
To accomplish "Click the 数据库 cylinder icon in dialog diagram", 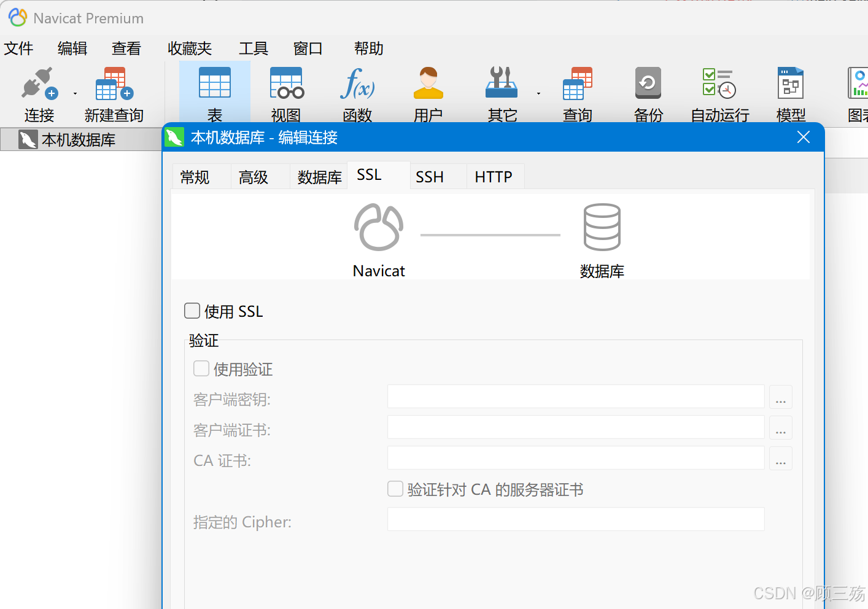I will [602, 227].
